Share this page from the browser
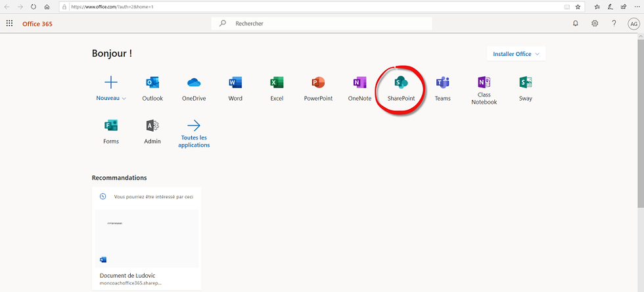 click(624, 7)
